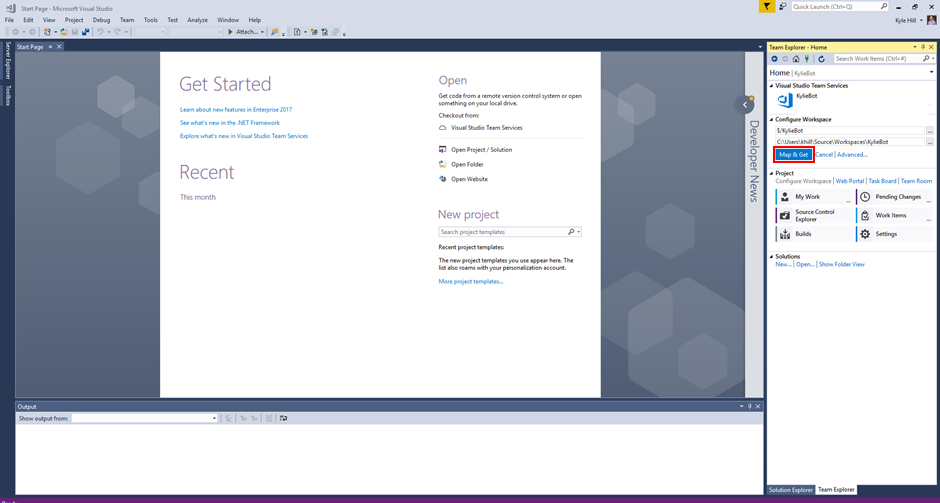Open the Work Items tile

(894, 215)
